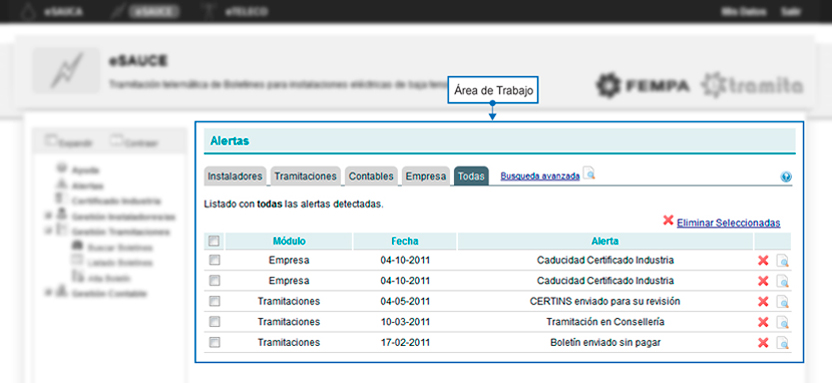Screen dimensions: 832x383
Task: Open the Contables tab
Action: pyautogui.click(x=371, y=176)
